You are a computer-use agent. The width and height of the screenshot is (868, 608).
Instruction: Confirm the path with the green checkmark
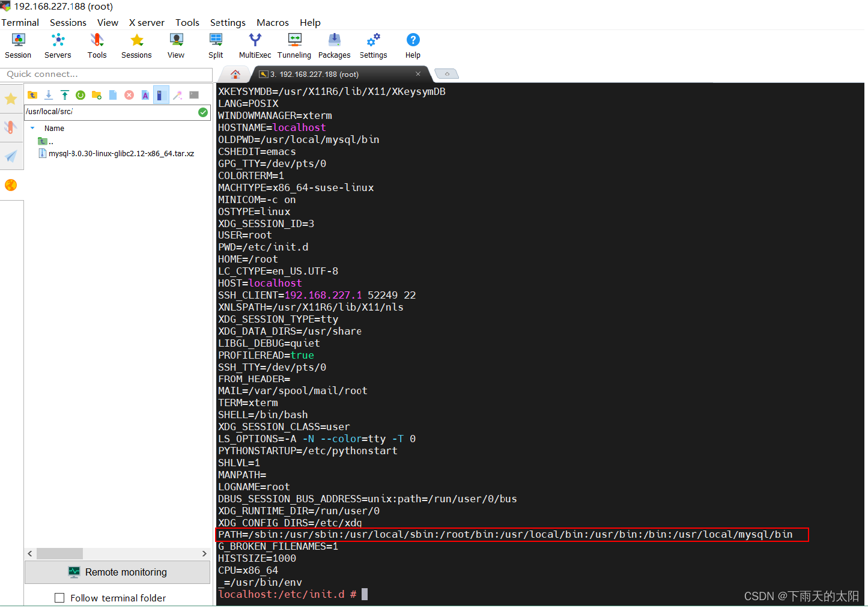(202, 112)
